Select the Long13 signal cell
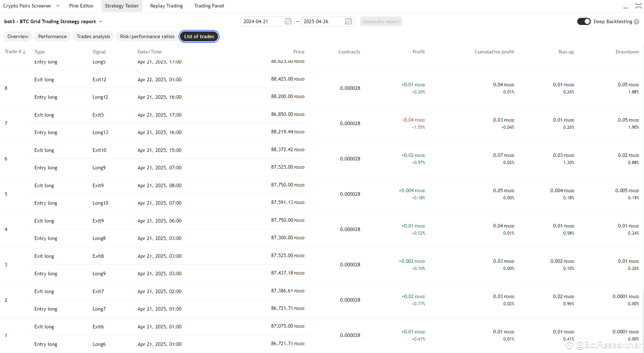Screen dimensions: 644x353 (x=100, y=132)
